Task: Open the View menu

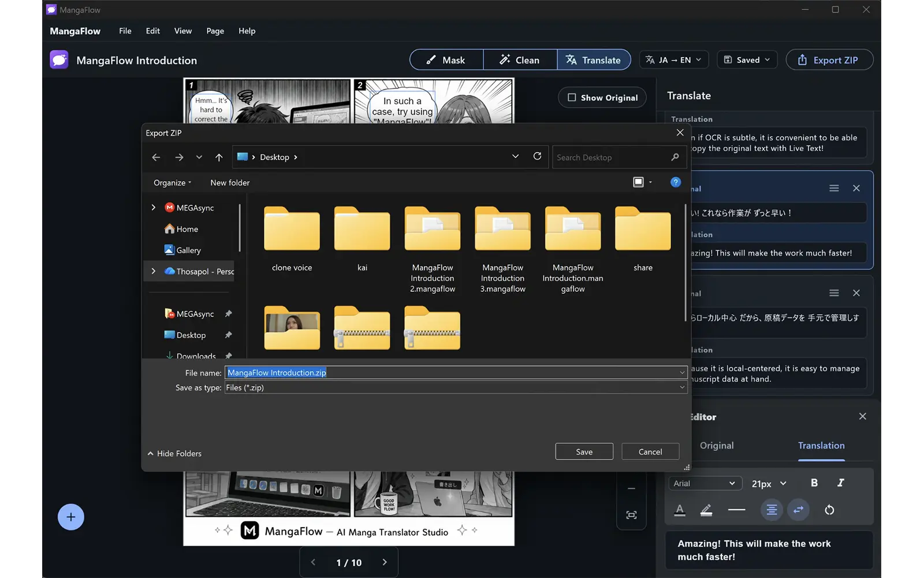Action: click(183, 31)
